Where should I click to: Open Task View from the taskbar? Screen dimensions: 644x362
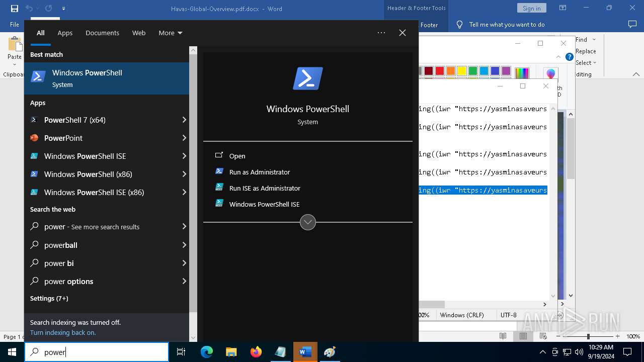pyautogui.click(x=181, y=352)
